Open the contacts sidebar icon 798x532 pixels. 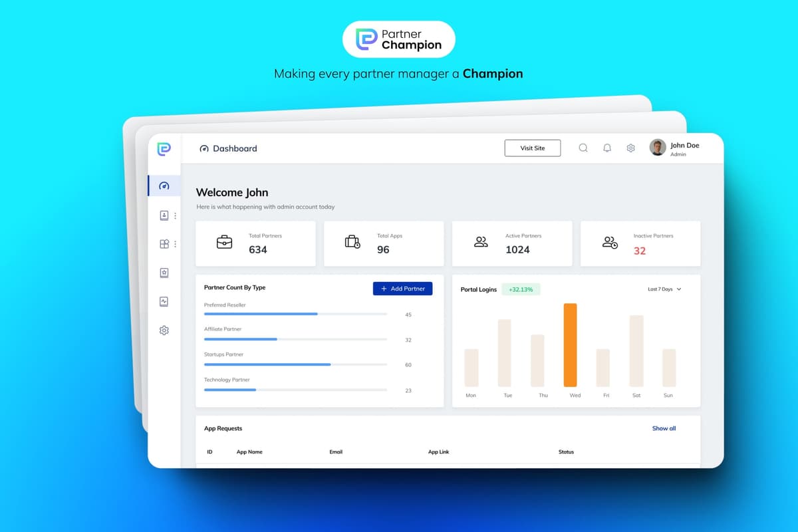164,215
